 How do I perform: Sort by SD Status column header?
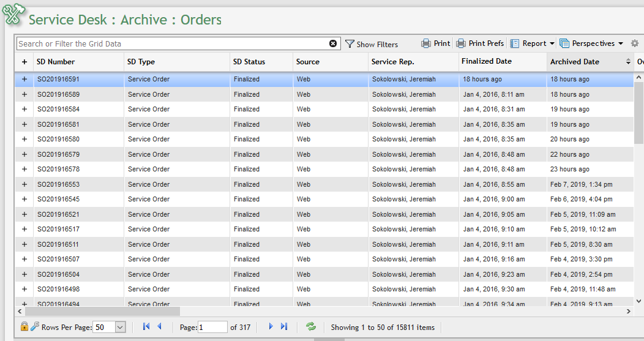249,62
